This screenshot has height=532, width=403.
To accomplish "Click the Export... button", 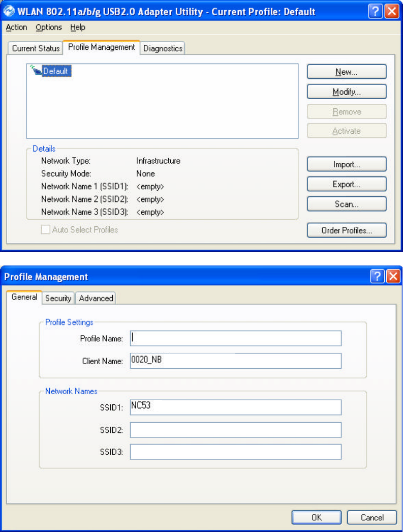I will click(x=347, y=184).
